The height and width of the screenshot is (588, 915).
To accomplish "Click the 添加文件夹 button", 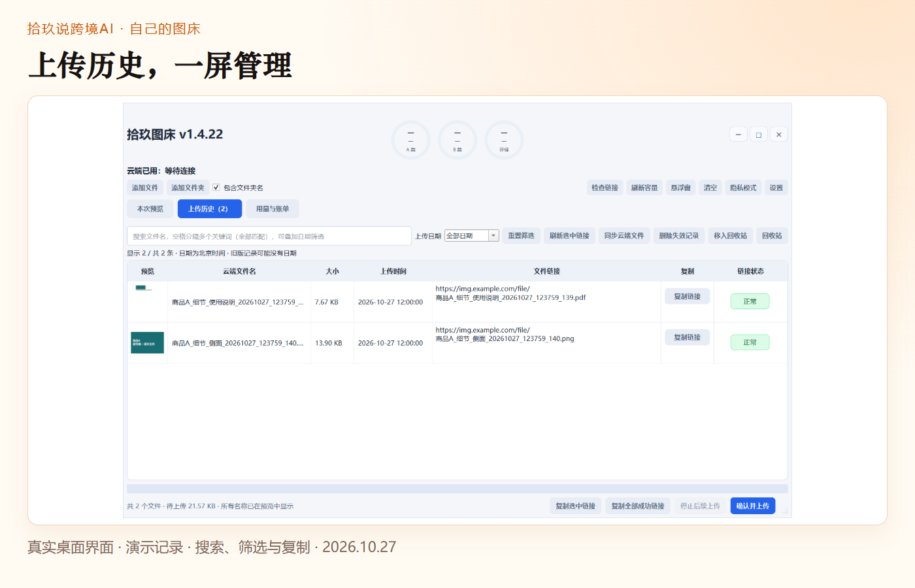I will pos(188,188).
